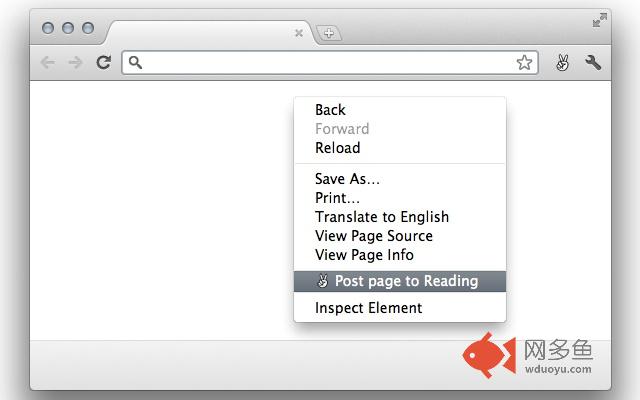
Task: Select Translate to English menu entry
Action: pos(381,217)
